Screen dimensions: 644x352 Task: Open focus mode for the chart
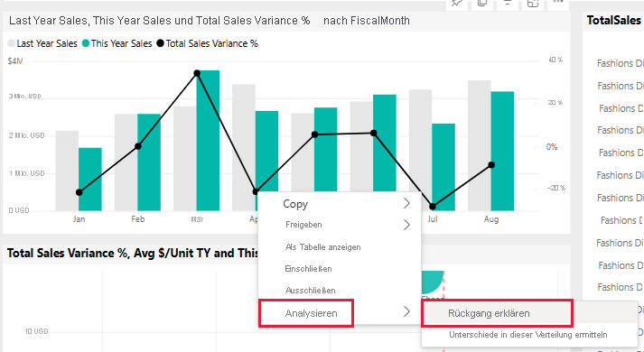coord(533,4)
